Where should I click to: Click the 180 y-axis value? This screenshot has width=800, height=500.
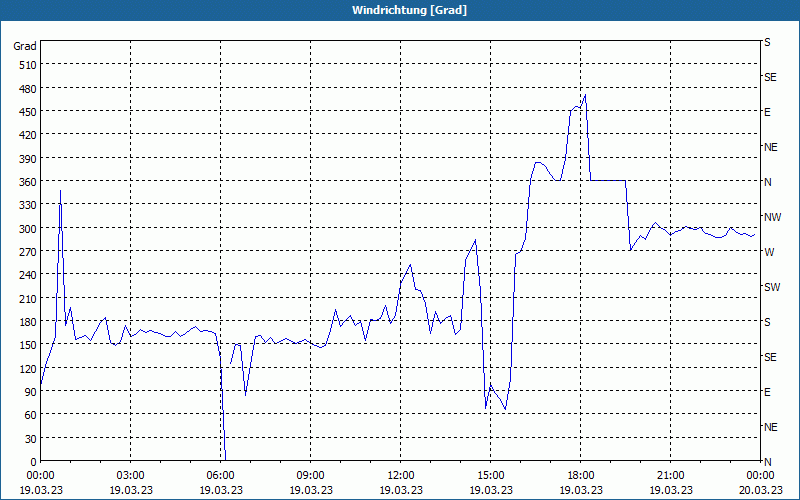pyautogui.click(x=28, y=322)
